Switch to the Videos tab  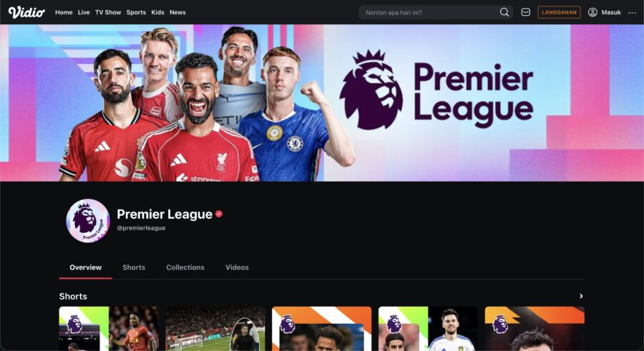(237, 267)
